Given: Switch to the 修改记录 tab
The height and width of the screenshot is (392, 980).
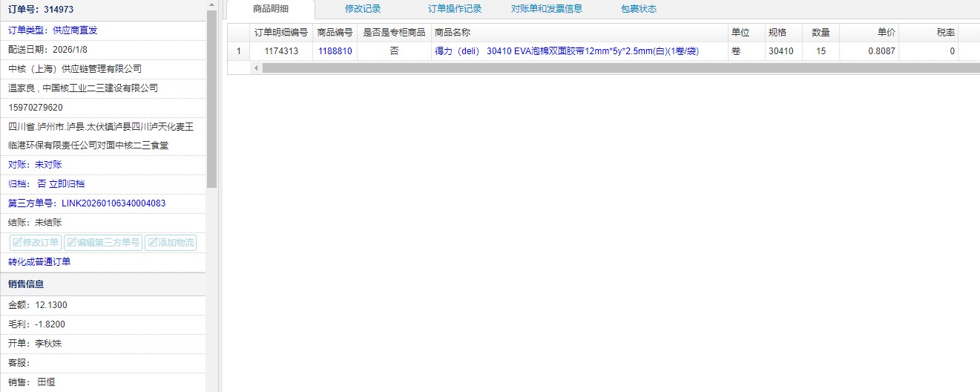Looking at the screenshot, I should [x=363, y=9].
